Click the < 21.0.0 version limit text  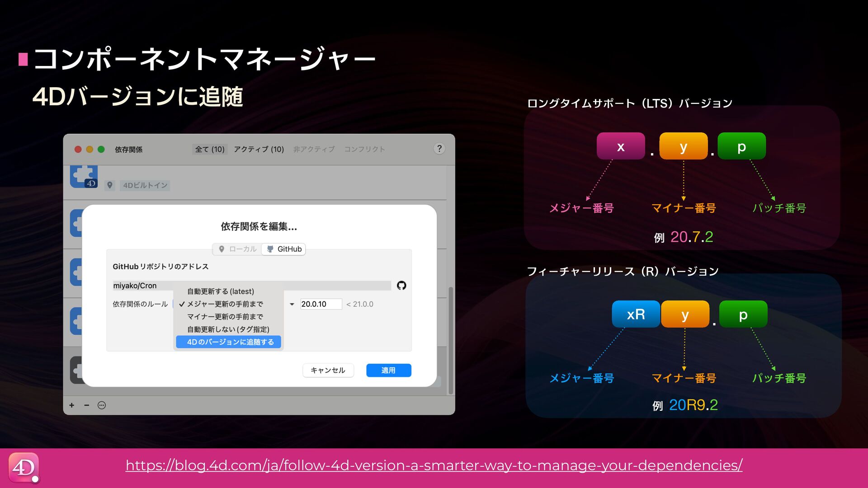360,304
